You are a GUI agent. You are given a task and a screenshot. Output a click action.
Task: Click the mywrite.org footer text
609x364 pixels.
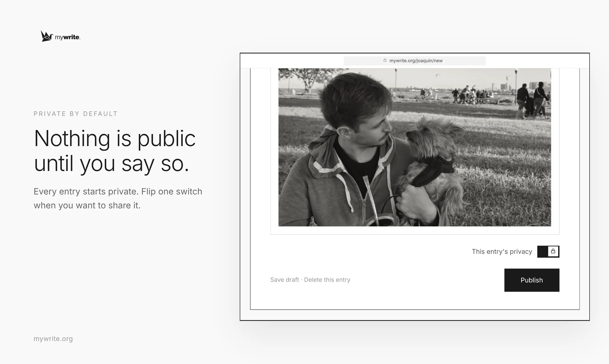53,339
